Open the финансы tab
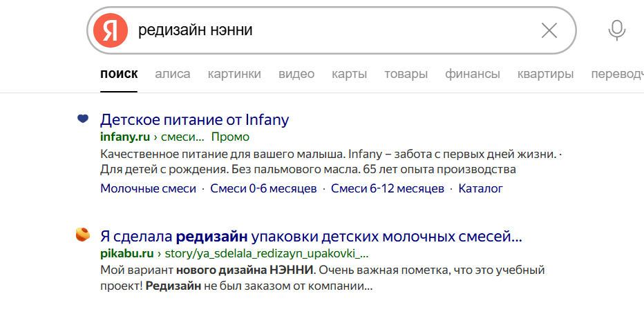The width and height of the screenshot is (644, 316). pyautogui.click(x=473, y=75)
